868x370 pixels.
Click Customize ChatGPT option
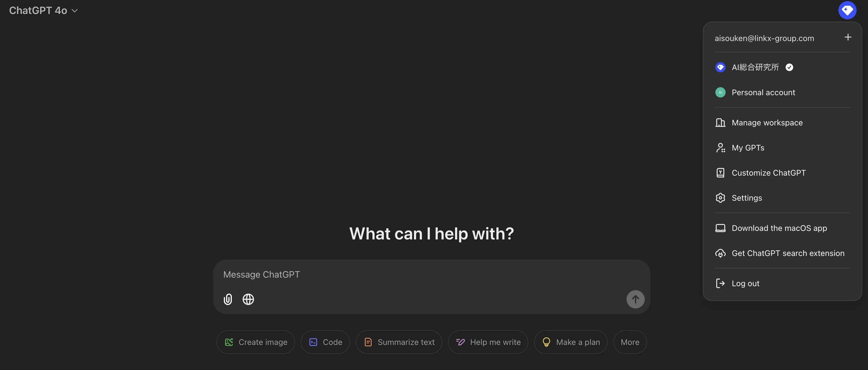coord(769,172)
